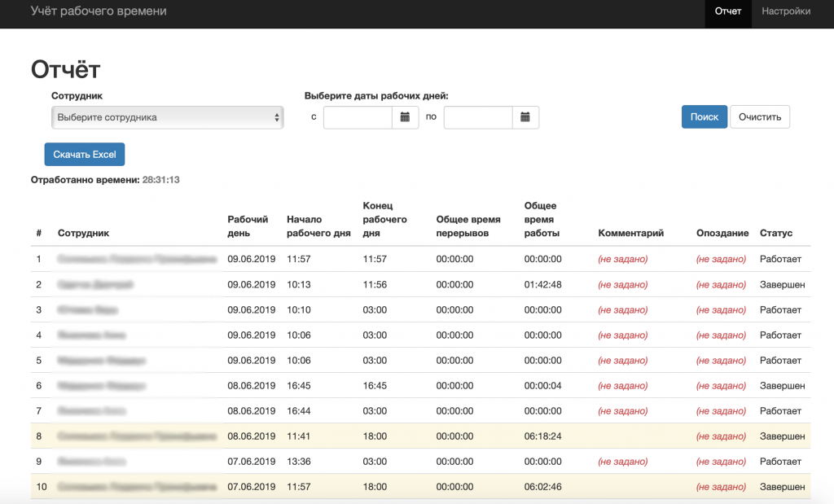Focus the start date 'с' input field
The width and height of the screenshot is (834, 504).
point(358,117)
